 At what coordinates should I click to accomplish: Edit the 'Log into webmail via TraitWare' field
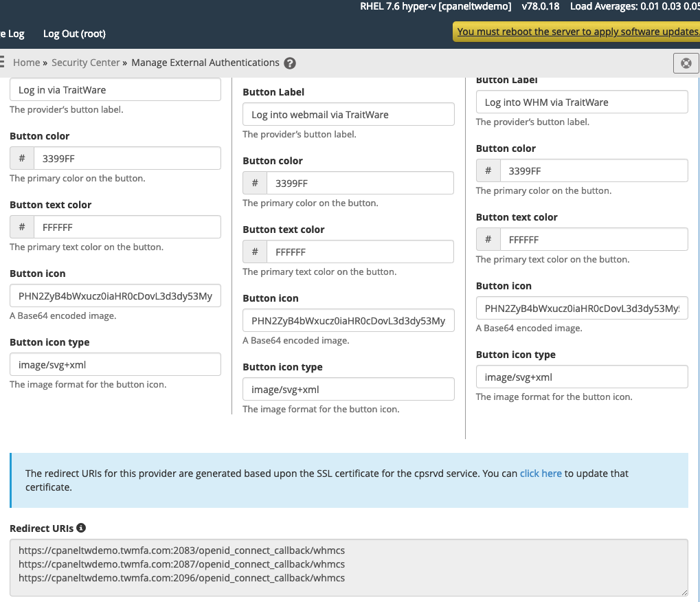click(348, 114)
